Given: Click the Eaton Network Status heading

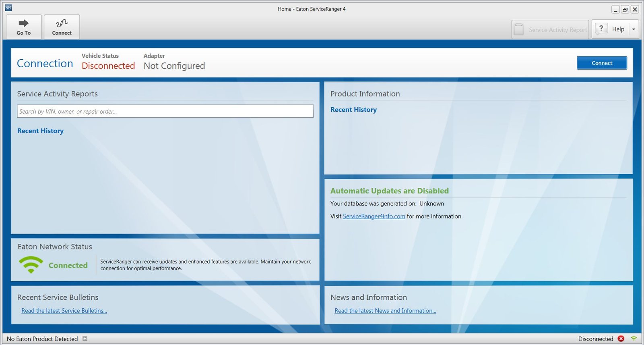Looking at the screenshot, I should pyautogui.click(x=55, y=247).
